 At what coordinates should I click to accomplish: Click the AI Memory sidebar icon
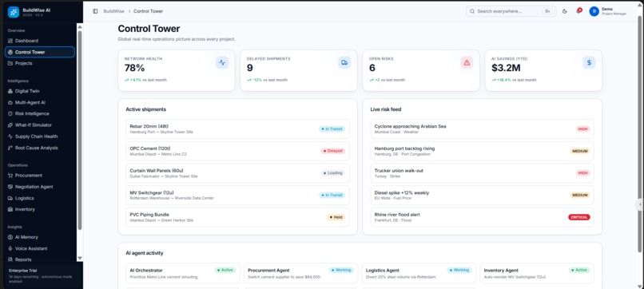(10, 237)
